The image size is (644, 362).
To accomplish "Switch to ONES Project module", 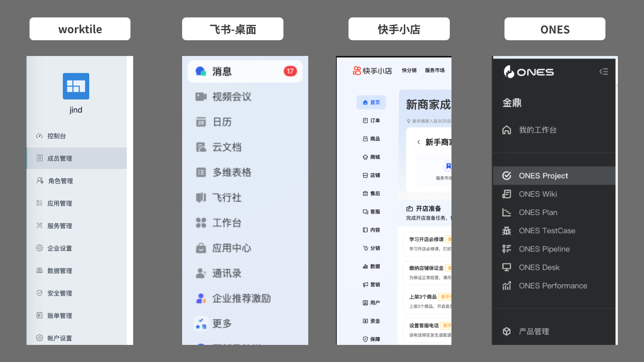I will pos(543,176).
